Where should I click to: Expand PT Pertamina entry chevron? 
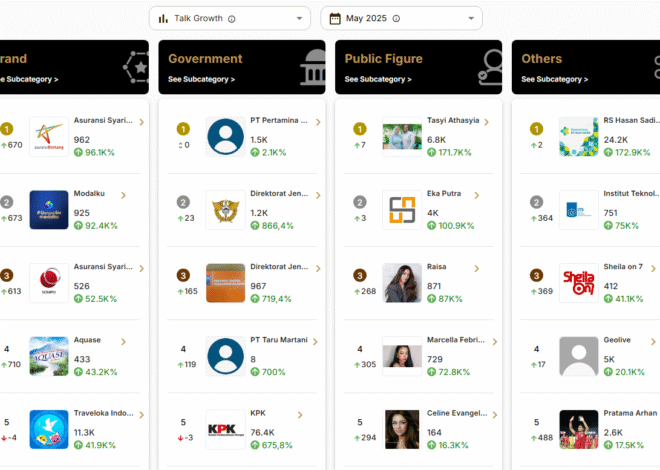[318, 122]
